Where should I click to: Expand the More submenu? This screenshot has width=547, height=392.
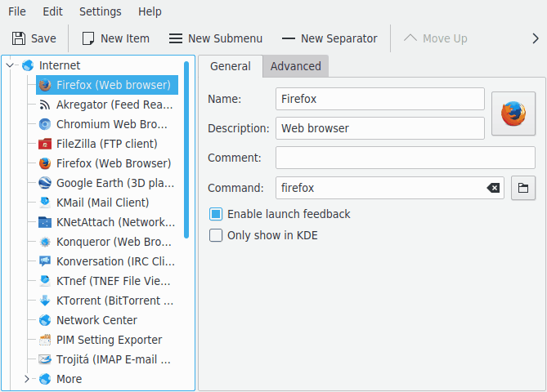pyautogui.click(x=27, y=379)
